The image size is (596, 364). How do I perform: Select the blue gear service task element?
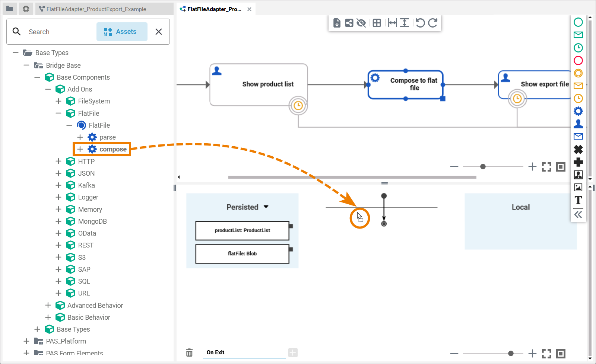coord(578,111)
